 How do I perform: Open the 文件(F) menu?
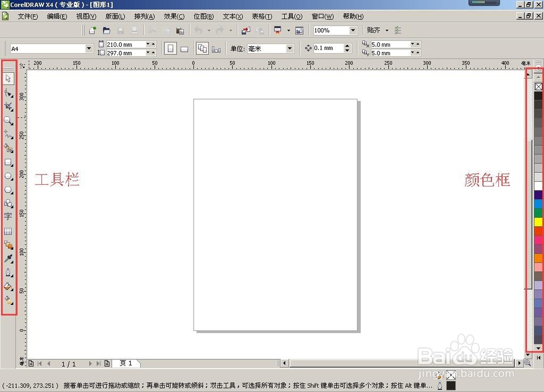pos(27,16)
